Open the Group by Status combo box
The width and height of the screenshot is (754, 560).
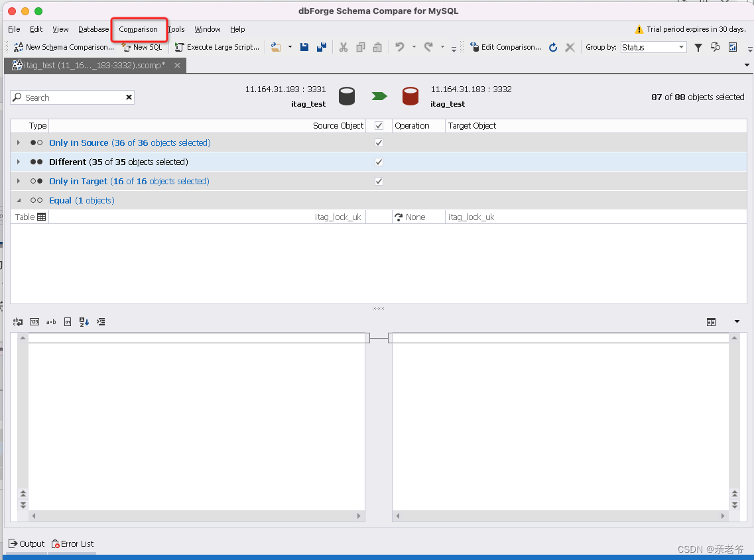[x=653, y=47]
